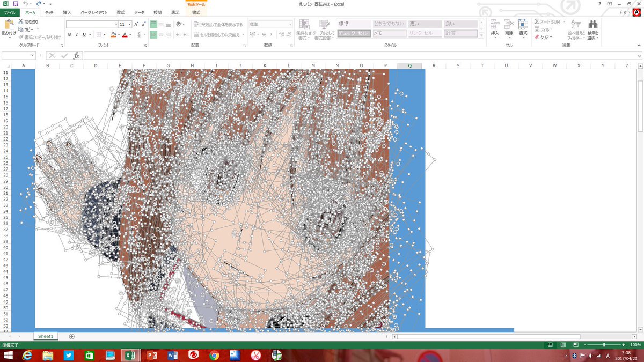Click the insert function fx icon

pyautogui.click(x=76, y=56)
